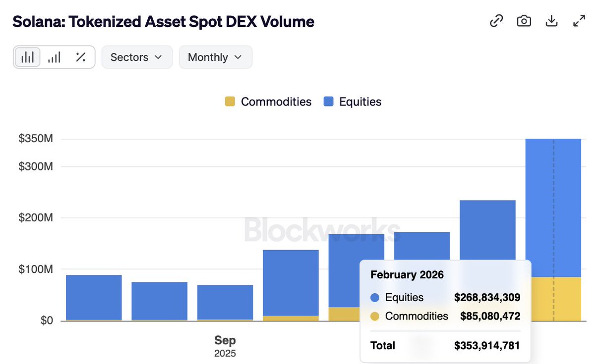Switch to cumulative bar chart view
Viewport: 595px width, 364px height.
pyautogui.click(x=54, y=57)
